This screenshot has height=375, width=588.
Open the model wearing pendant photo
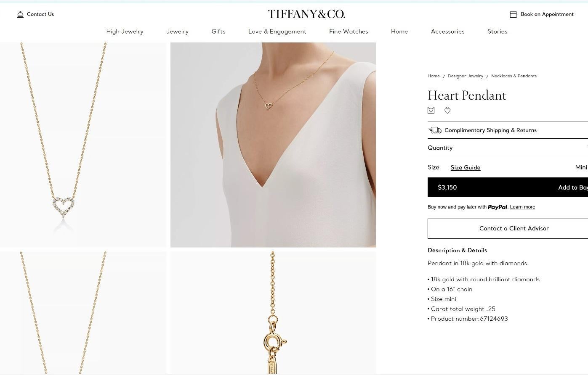(273, 145)
